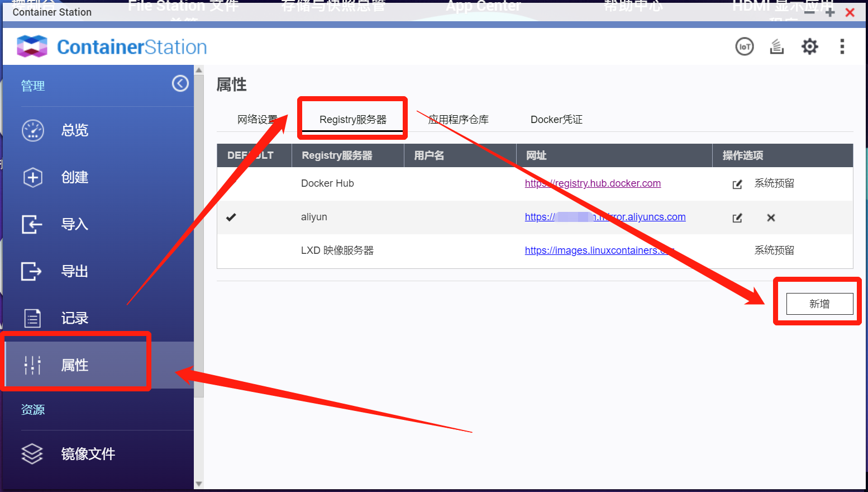
Task: Open the settings gear icon
Action: [810, 46]
